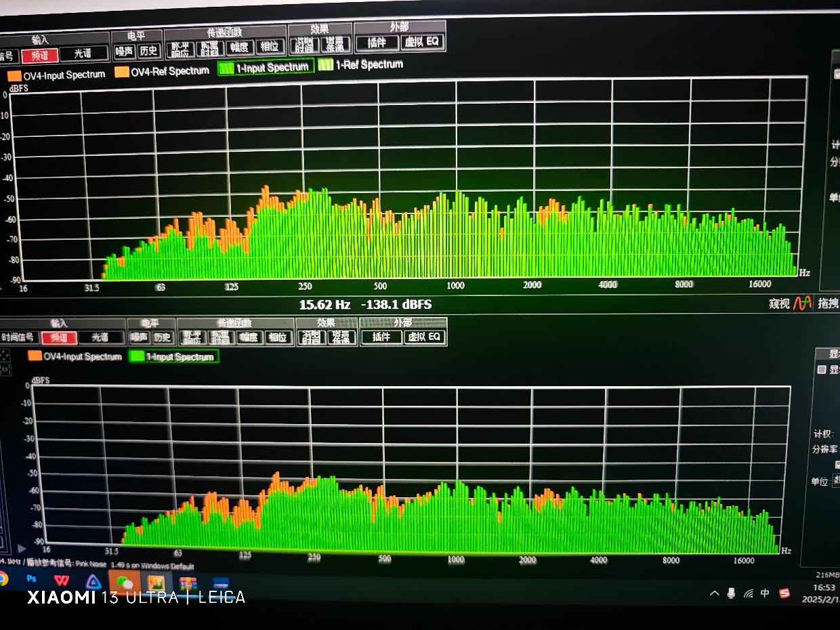Viewport: 840px width, 630px height.
Task: Open WinRAR from the taskbar
Action: [188, 583]
